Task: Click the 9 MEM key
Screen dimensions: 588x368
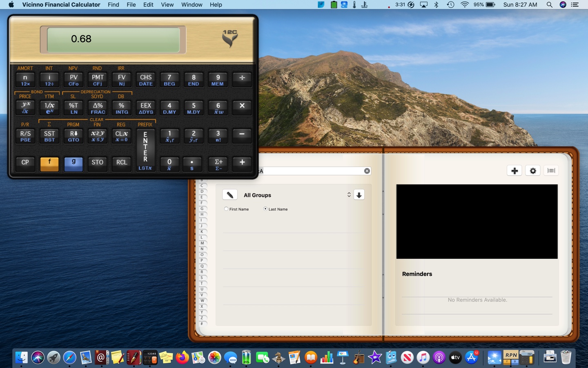Action: click(x=218, y=80)
